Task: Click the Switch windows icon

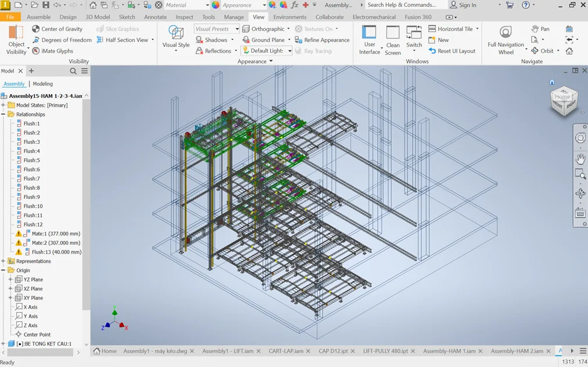Action: pyautogui.click(x=414, y=32)
